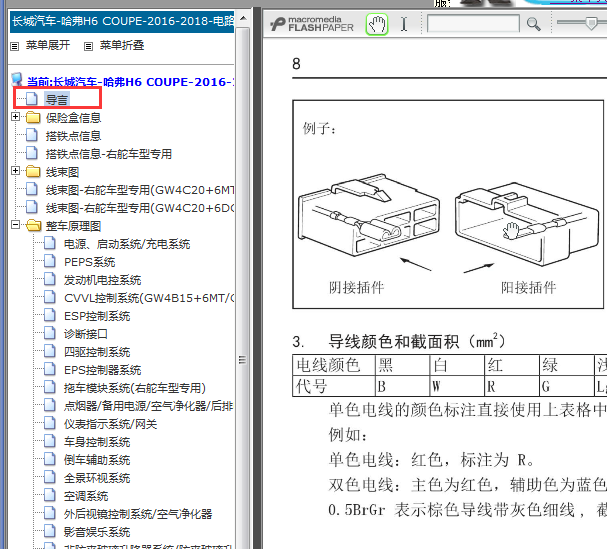607x549 pixels.
Task: Open 影音娱乐系统 page
Action: pos(97,532)
